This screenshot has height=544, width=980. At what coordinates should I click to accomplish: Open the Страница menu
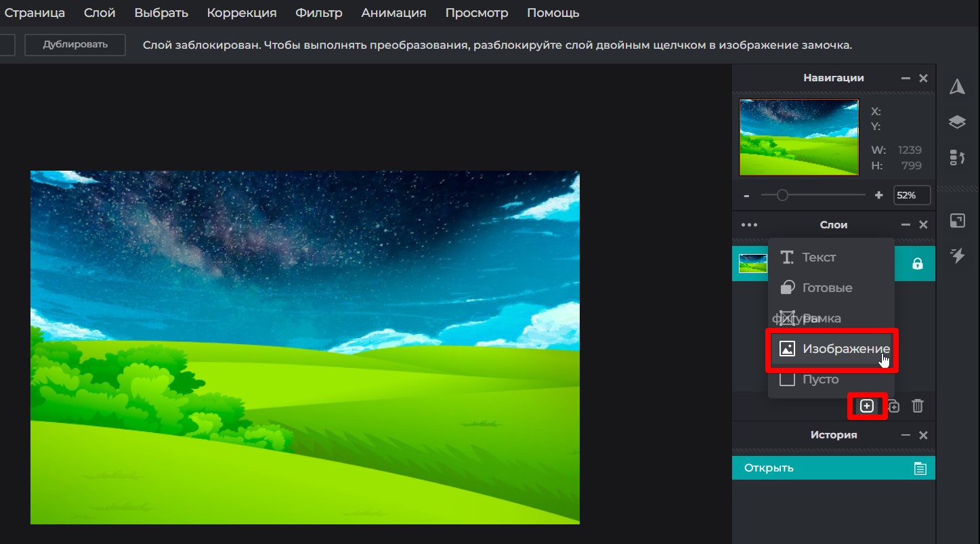[x=35, y=13]
